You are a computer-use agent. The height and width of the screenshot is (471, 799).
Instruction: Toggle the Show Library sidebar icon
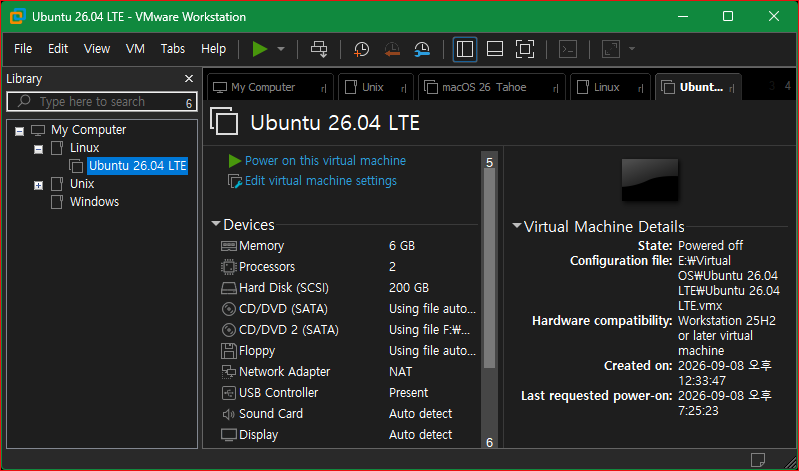point(465,49)
